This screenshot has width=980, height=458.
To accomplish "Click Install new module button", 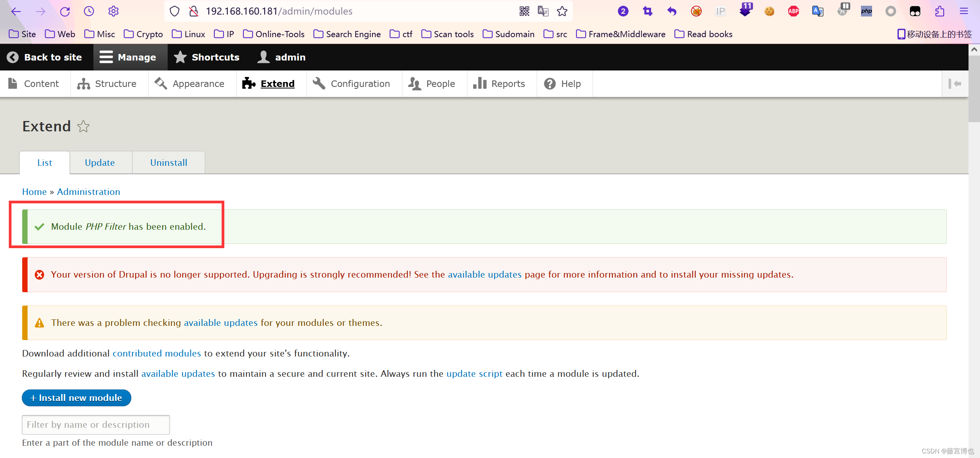I will pyautogui.click(x=77, y=398).
